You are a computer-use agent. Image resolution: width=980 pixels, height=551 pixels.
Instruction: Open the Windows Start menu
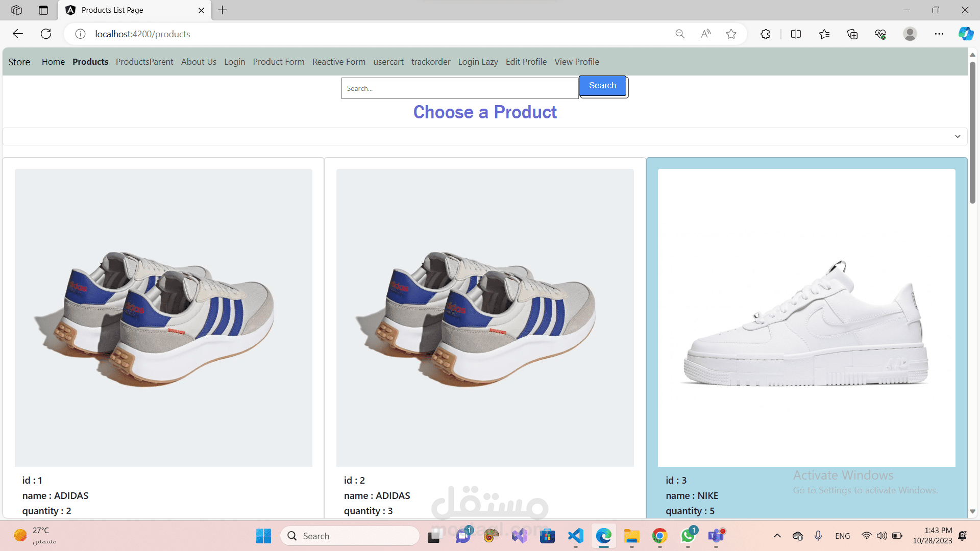pos(264,536)
